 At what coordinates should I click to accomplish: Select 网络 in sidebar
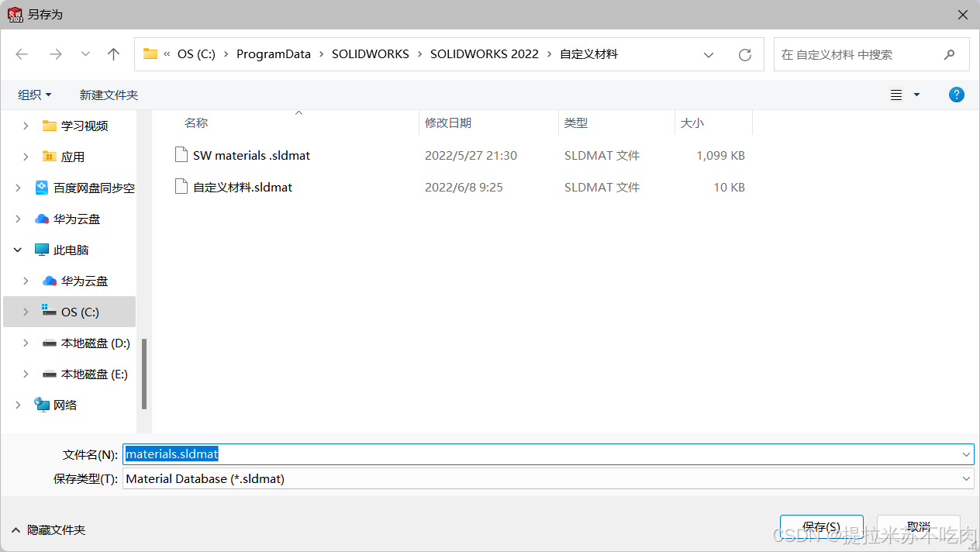pos(65,405)
